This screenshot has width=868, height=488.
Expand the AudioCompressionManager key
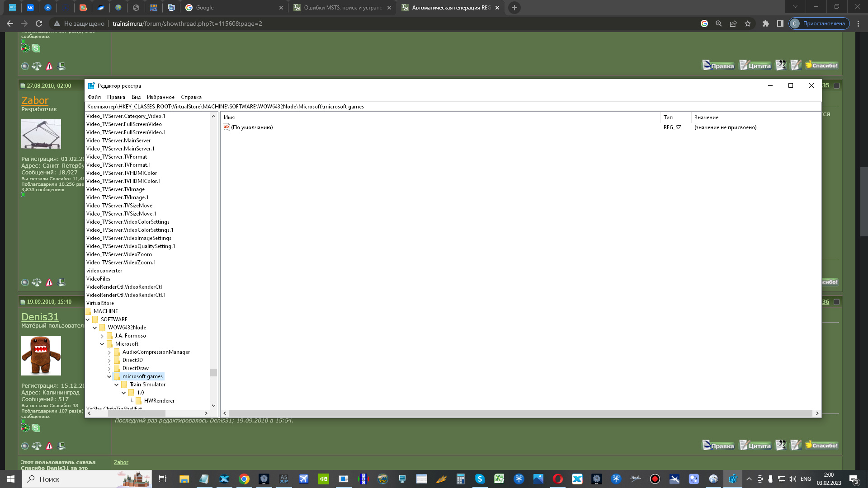point(109,352)
